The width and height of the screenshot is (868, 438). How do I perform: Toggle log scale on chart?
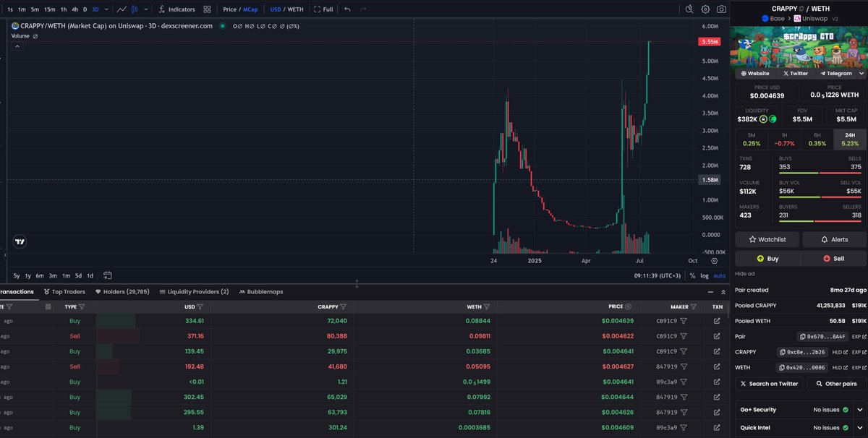coord(705,275)
